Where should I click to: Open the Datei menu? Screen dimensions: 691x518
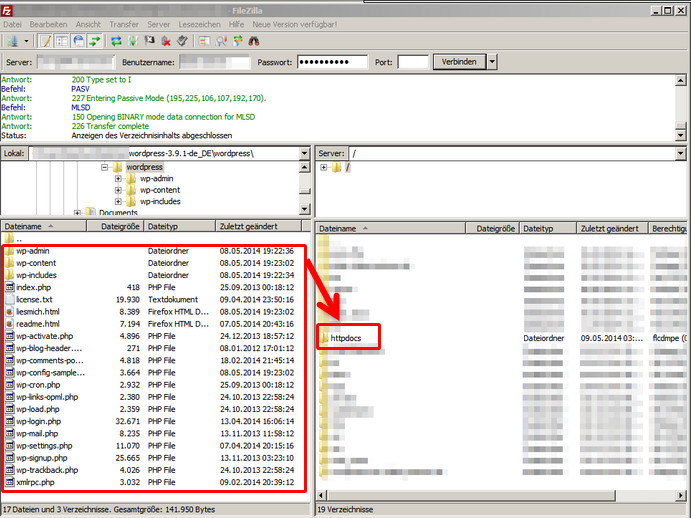(12, 24)
